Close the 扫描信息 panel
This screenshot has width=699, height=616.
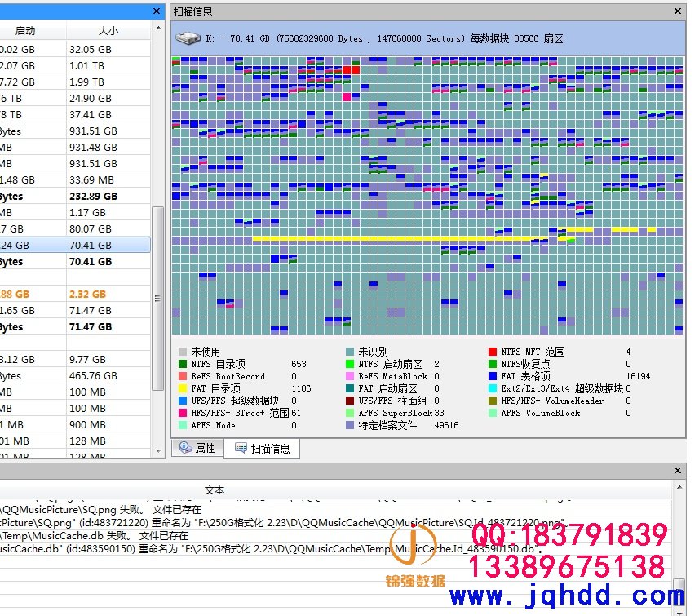click(678, 11)
